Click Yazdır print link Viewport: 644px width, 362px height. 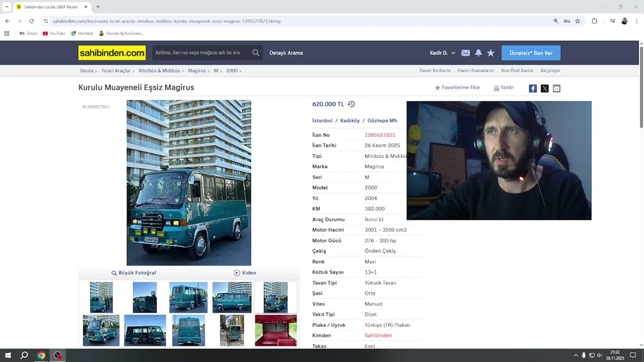click(504, 87)
